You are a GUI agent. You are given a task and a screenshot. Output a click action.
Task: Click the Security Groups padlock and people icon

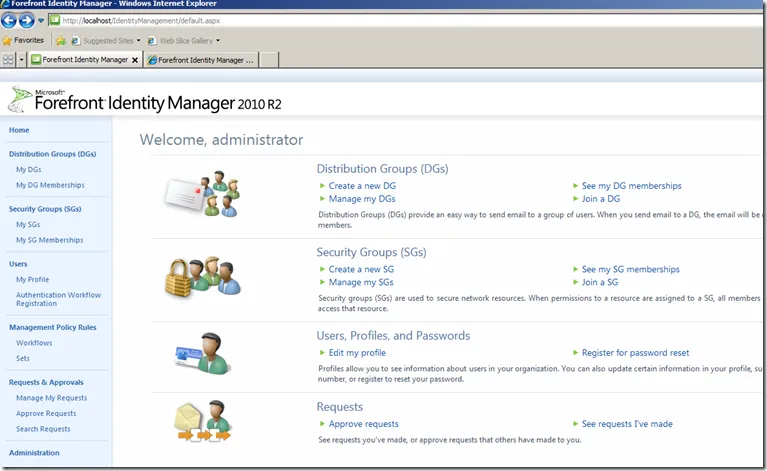click(203, 277)
